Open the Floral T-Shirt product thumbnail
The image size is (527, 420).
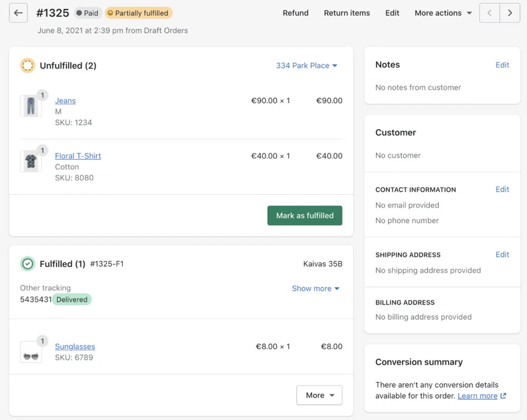coord(31,161)
